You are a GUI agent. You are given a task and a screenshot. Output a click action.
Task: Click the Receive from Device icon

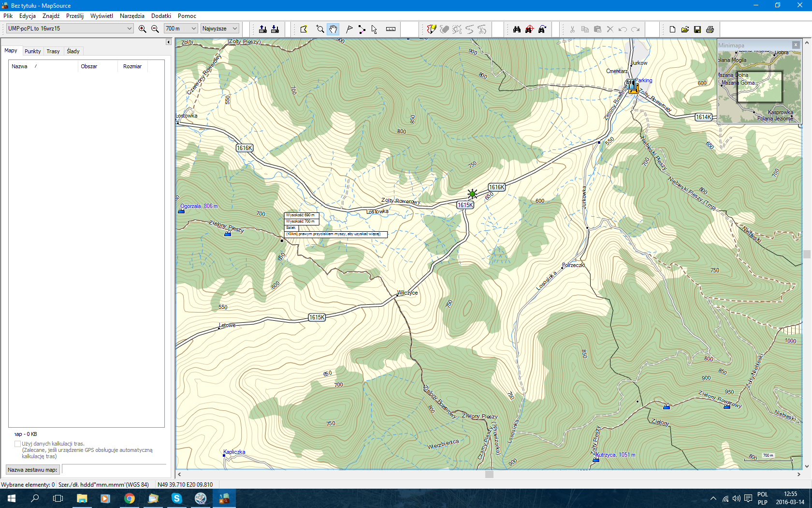point(275,29)
